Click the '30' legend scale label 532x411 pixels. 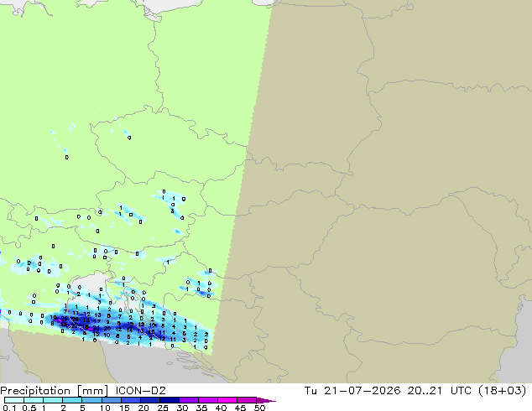(x=182, y=408)
